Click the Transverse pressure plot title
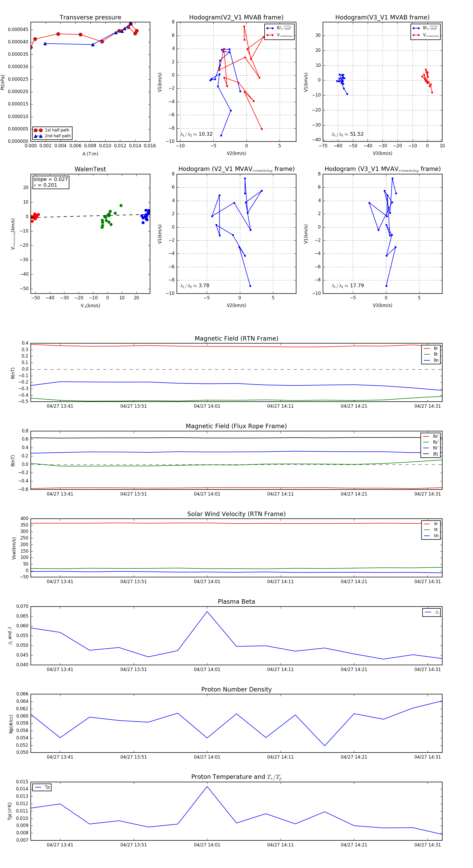 [x=90, y=18]
